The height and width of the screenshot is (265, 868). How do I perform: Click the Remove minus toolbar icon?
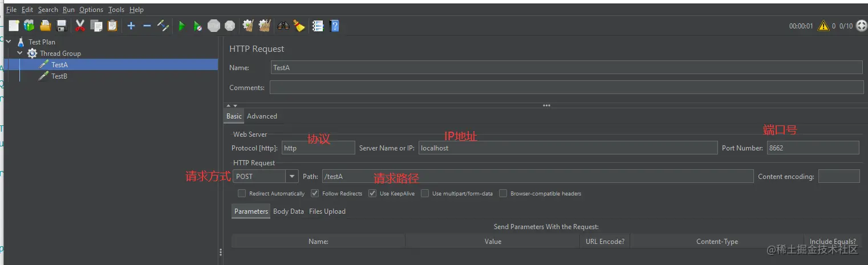pos(147,26)
